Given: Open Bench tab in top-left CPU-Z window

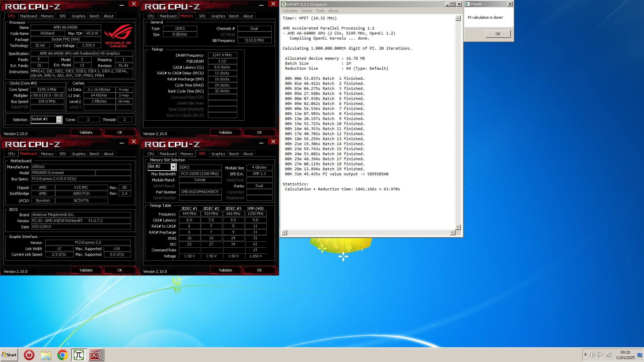Looking at the screenshot, I should (x=95, y=16).
